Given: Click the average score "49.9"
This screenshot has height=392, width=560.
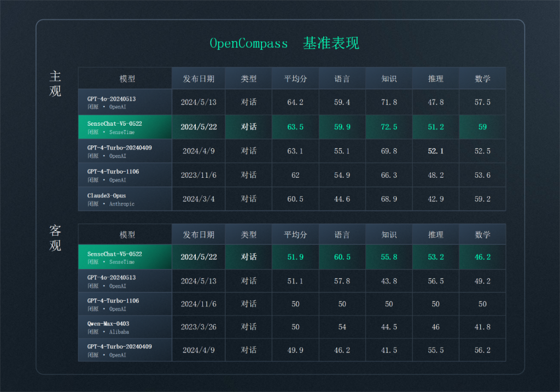Looking at the screenshot, I should pyautogui.click(x=295, y=350).
